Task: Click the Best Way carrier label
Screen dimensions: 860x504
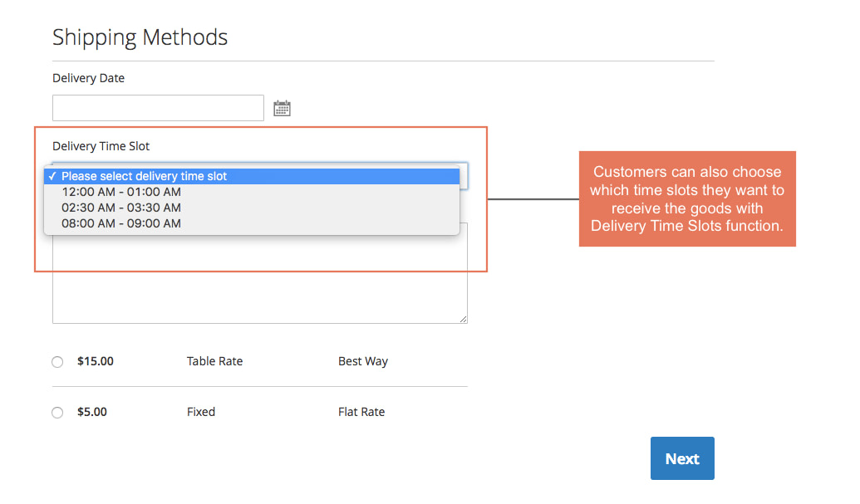Action: click(362, 361)
